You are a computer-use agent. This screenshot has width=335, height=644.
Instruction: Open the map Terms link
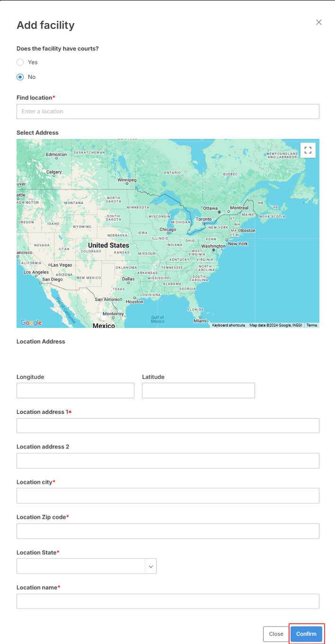click(312, 325)
